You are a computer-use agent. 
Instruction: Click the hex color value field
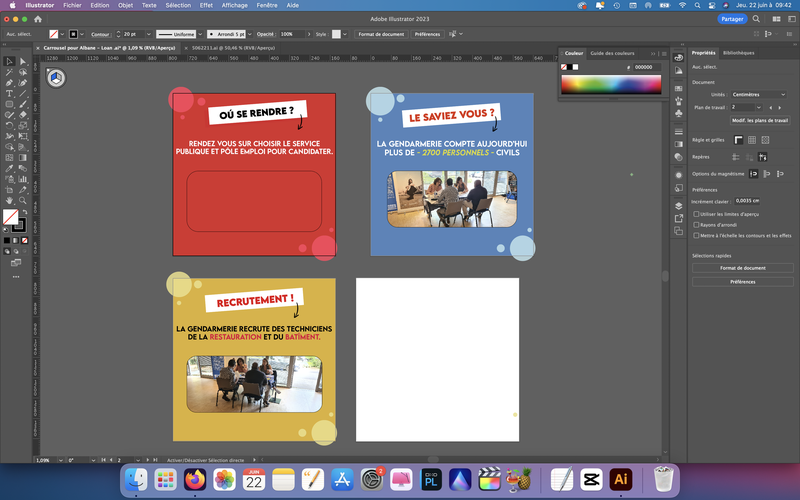pyautogui.click(x=647, y=67)
